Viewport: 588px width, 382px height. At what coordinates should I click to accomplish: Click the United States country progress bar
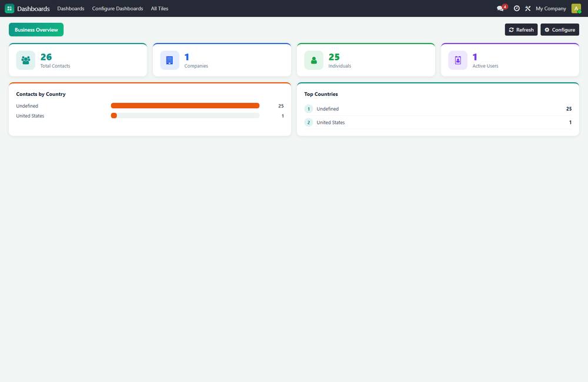[x=185, y=115]
